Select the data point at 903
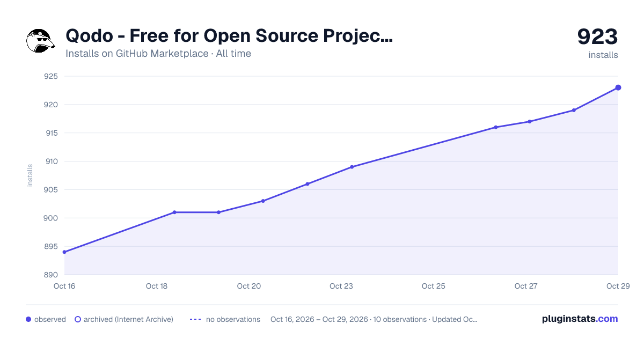Viewport: 644px width, 338px height. [263, 201]
